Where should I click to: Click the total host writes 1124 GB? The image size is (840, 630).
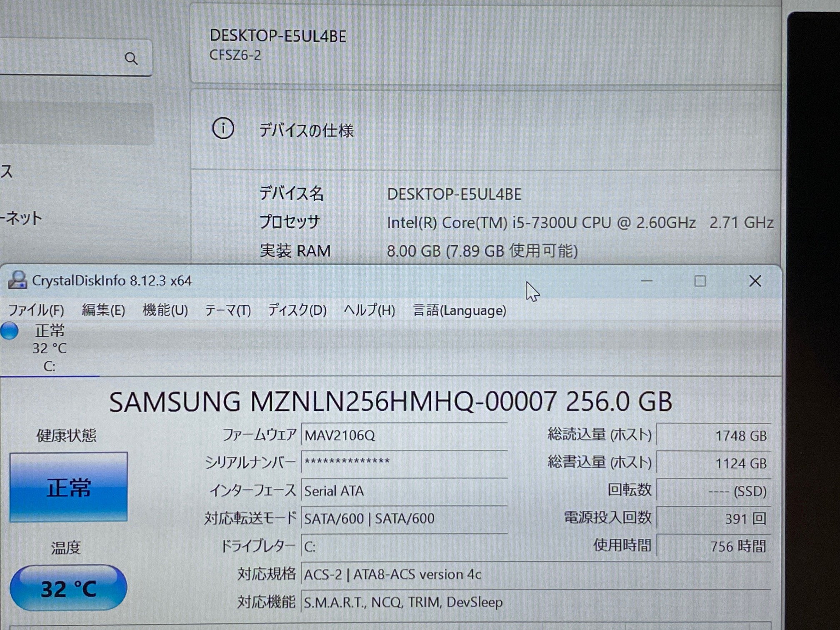coord(714,463)
